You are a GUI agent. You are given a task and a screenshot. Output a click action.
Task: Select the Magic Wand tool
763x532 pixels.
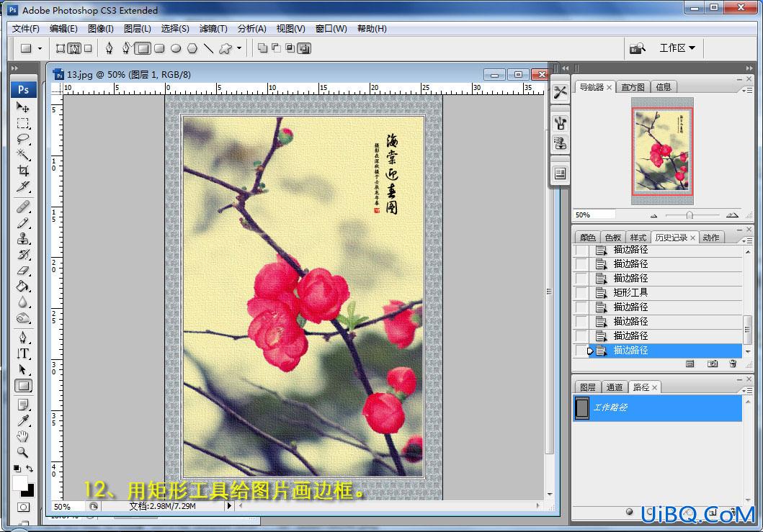pos(23,155)
